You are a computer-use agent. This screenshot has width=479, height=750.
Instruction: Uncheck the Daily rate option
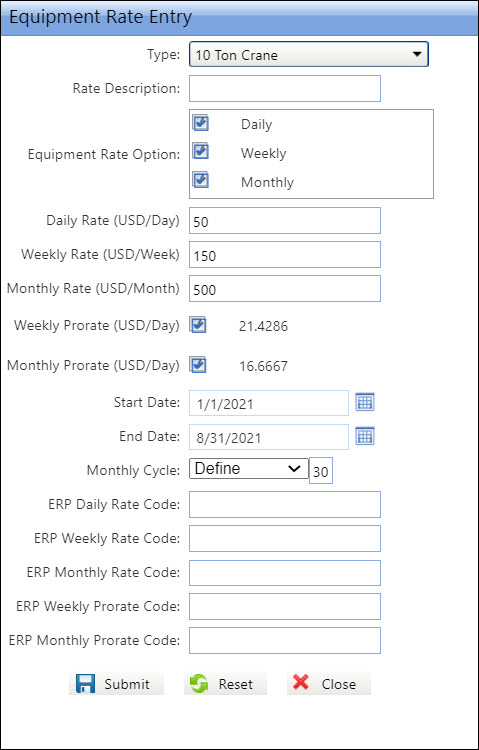click(x=201, y=122)
